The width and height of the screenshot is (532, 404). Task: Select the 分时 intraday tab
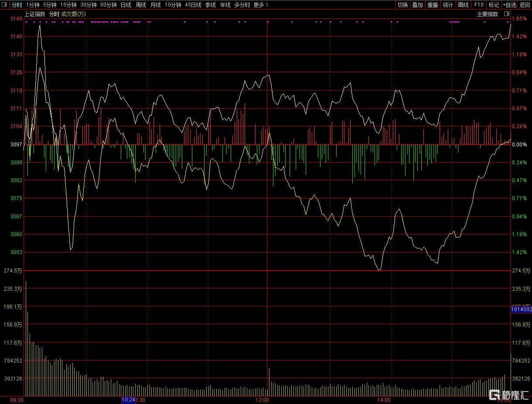(x=17, y=5)
